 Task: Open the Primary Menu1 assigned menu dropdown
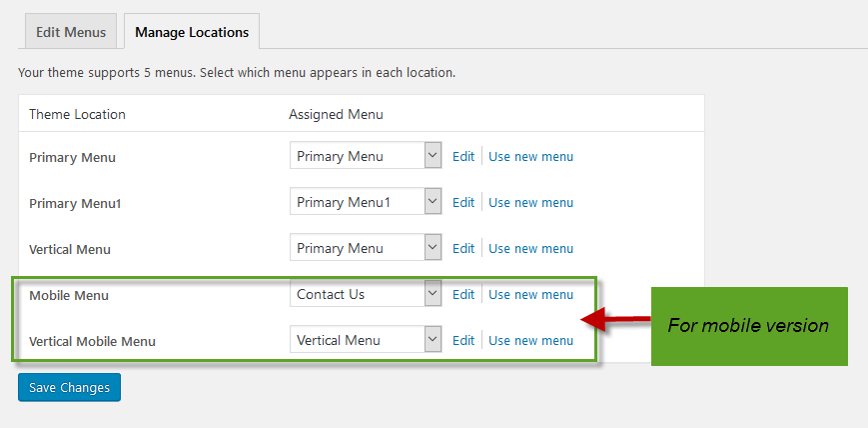[x=366, y=202]
